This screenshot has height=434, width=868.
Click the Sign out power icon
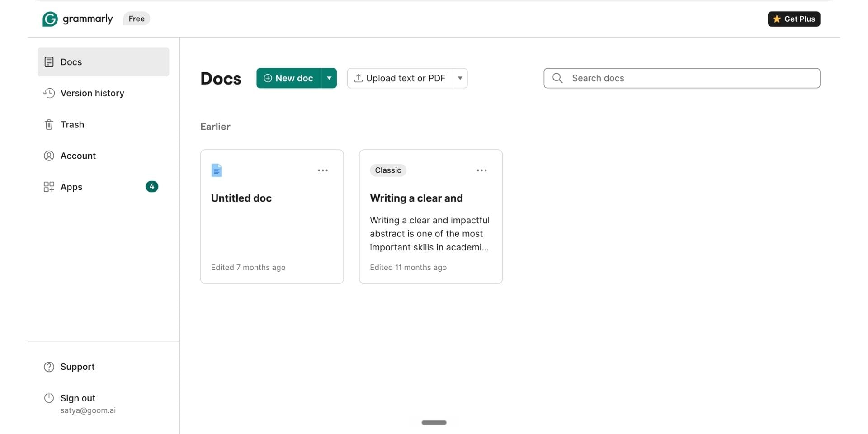(x=49, y=398)
